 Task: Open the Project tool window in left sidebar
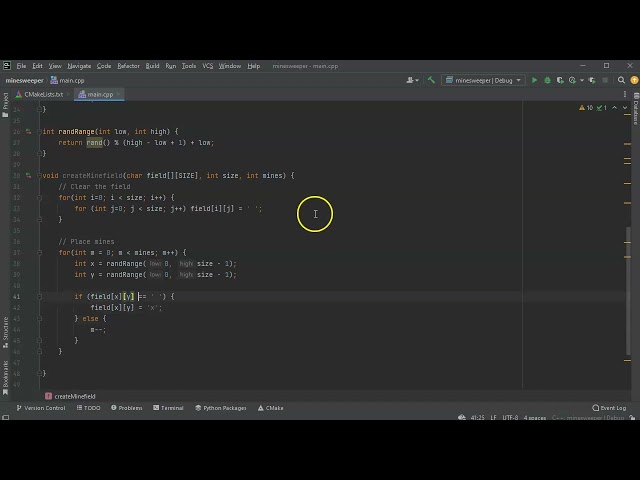5,105
